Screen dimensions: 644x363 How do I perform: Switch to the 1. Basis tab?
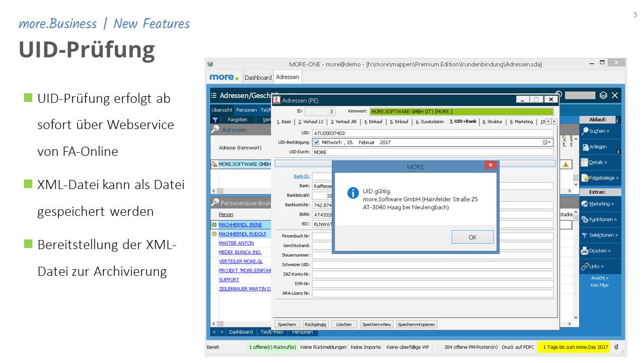tap(284, 122)
